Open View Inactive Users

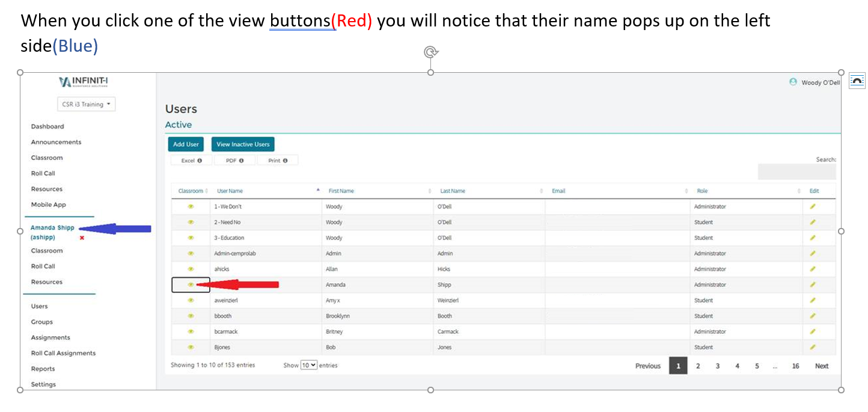(x=243, y=144)
